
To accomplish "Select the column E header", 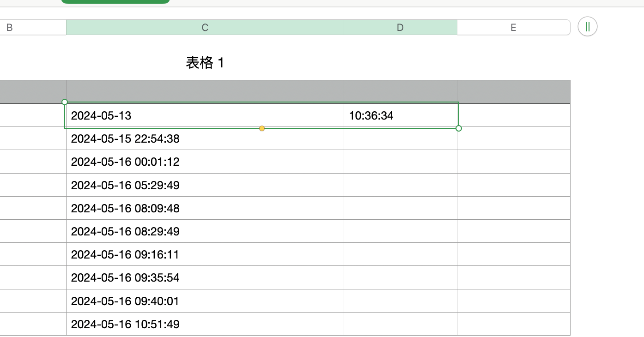I will pyautogui.click(x=513, y=28).
